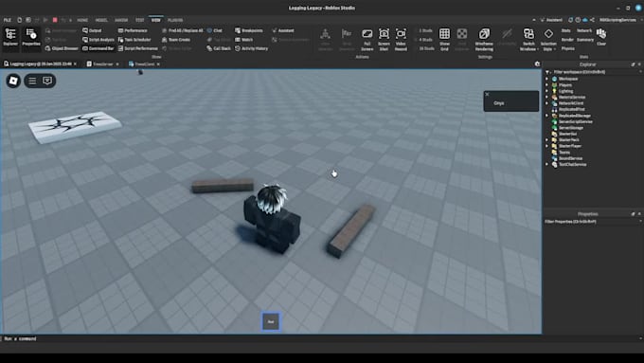The height and width of the screenshot is (363, 644).
Task: Expand the MaterialService tree item
Action: (546, 97)
